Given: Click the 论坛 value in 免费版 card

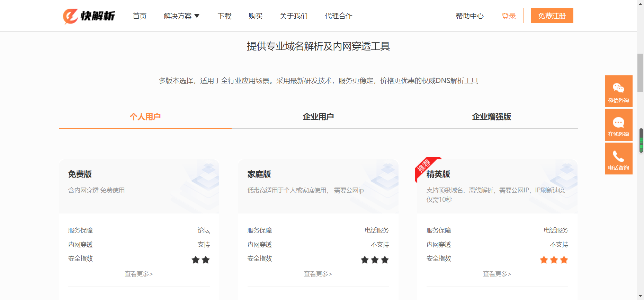Looking at the screenshot, I should 204,230.
